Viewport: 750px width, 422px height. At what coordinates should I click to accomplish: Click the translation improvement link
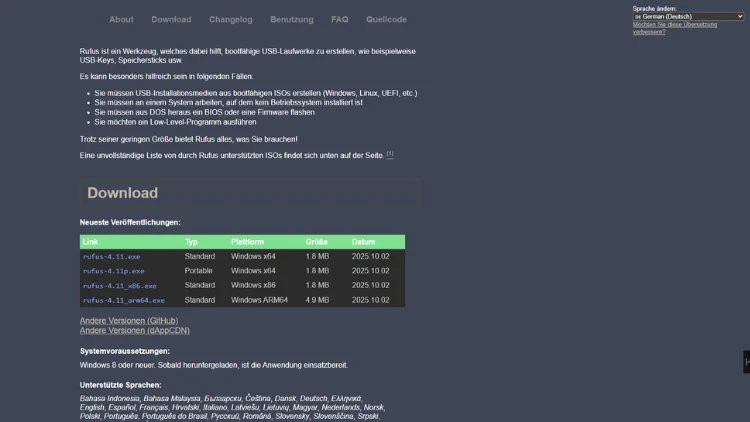click(x=674, y=28)
